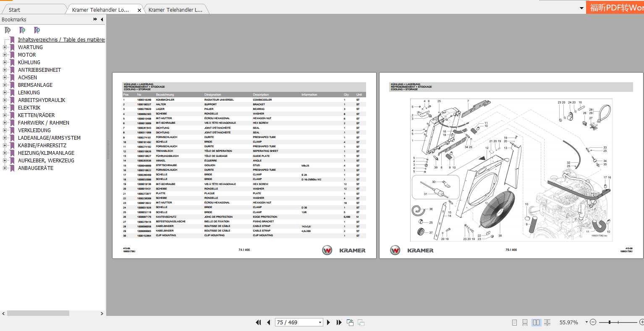This screenshot has width=644, height=331.
Task: Open the HEIZUNG/KLIMAANLAGE bookmark
Action: (46, 153)
